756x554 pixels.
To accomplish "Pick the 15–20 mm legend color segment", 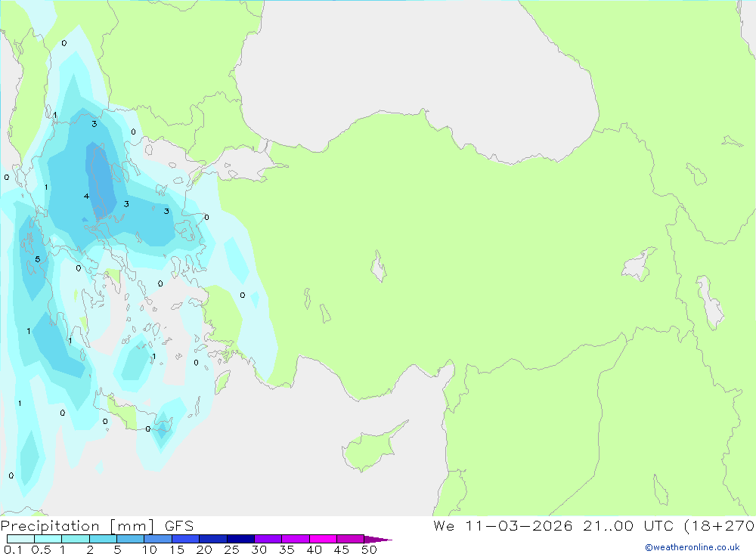I will 186,539.
